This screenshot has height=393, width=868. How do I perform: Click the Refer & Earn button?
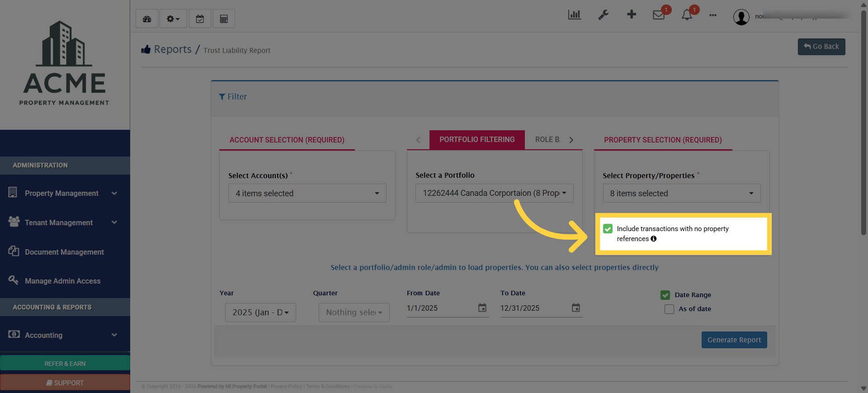click(x=65, y=363)
